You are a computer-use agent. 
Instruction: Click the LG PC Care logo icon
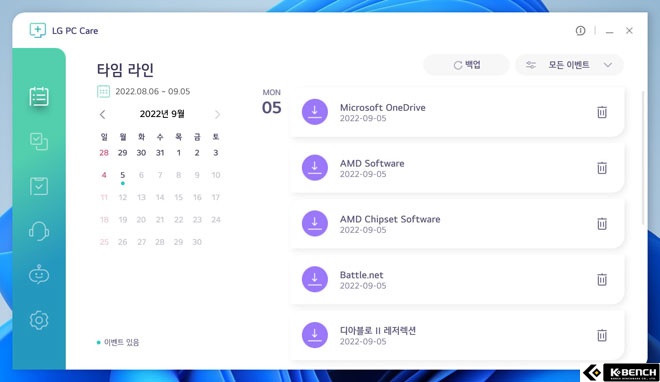[37, 30]
